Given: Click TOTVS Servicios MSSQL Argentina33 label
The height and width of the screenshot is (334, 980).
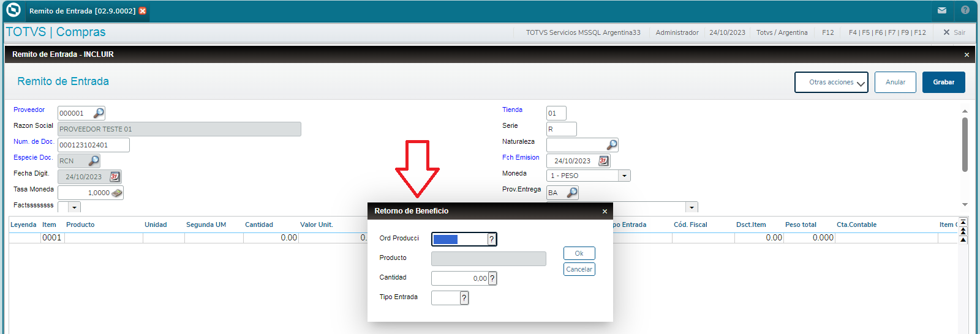Looking at the screenshot, I should coord(583,32).
